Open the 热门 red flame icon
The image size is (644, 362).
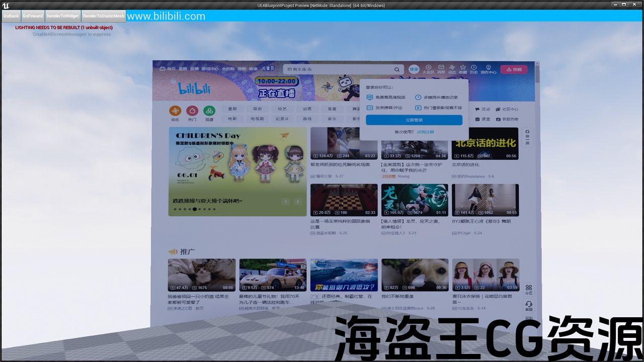tap(192, 111)
